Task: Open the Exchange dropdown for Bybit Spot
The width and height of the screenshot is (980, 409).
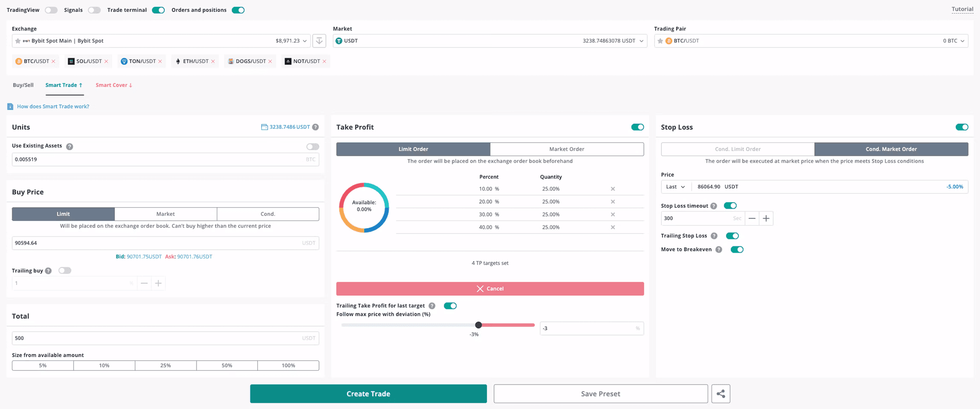Action: click(161, 41)
